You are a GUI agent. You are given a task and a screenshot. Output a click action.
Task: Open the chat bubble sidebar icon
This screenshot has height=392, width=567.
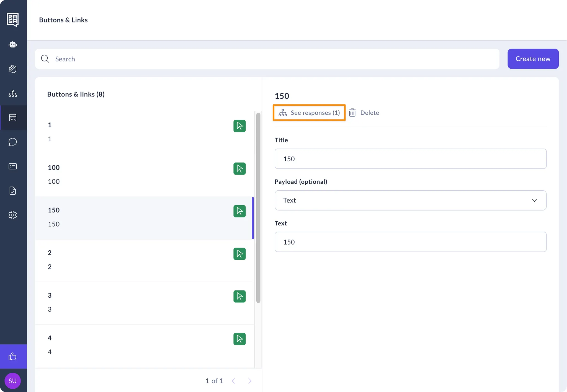click(x=13, y=142)
